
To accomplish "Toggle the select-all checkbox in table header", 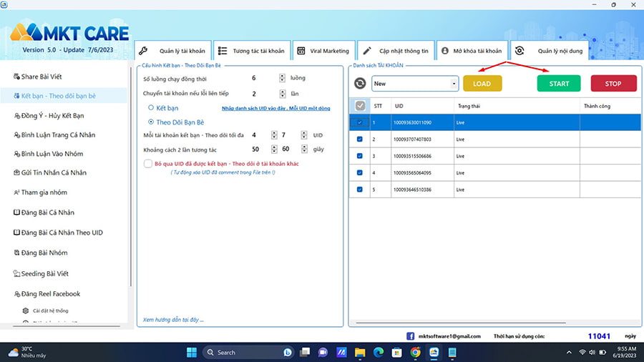I will (360, 106).
